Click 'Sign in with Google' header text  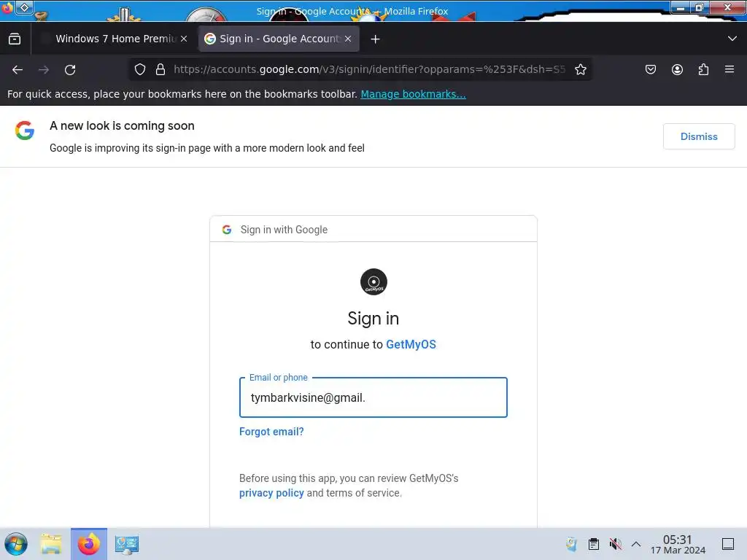tap(284, 230)
